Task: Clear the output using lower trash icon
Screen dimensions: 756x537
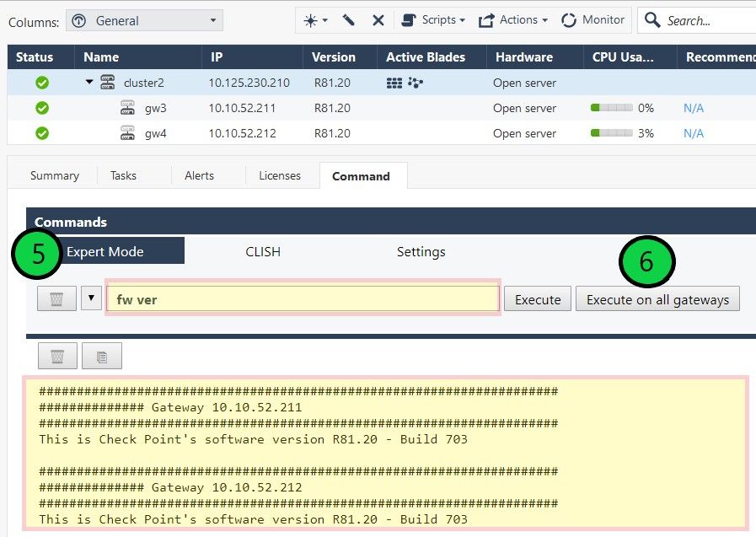Action: 56,356
